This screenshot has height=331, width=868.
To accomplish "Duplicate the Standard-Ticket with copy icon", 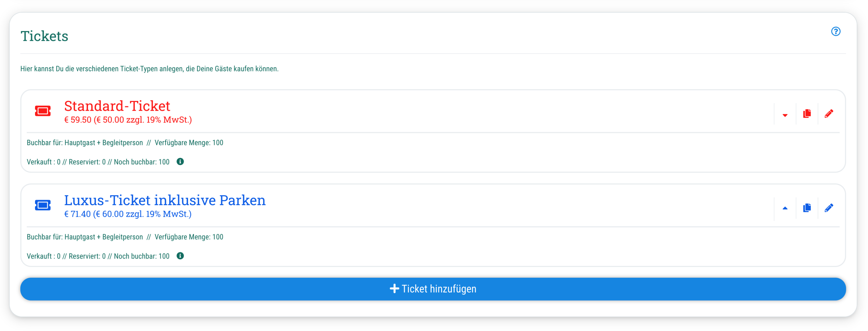I will click(807, 114).
